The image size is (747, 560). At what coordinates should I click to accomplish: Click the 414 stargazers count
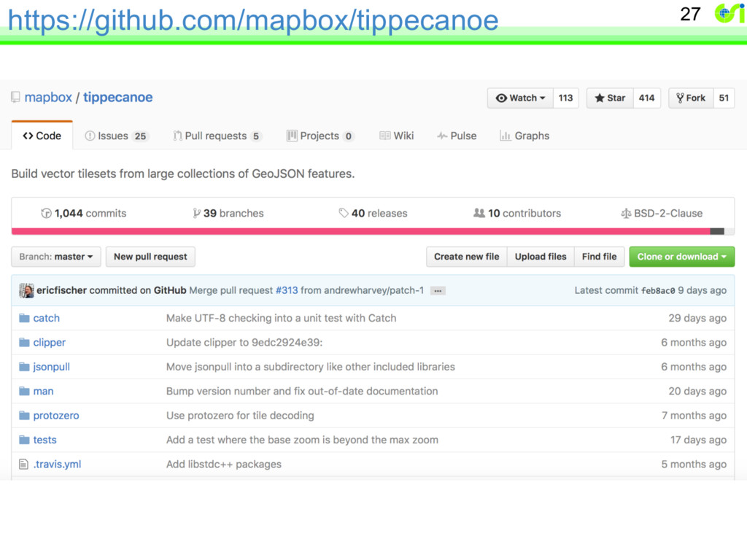pos(646,98)
